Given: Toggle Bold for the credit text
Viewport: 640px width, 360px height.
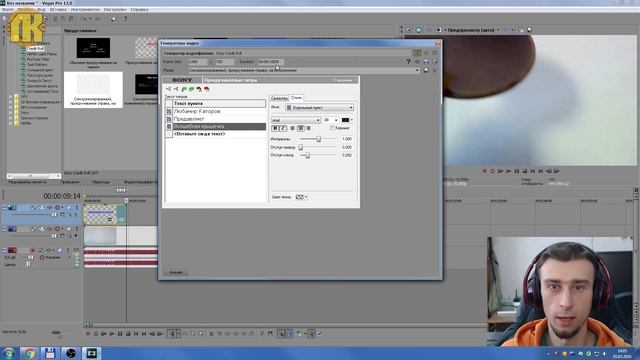Looking at the screenshot, I should (275, 128).
